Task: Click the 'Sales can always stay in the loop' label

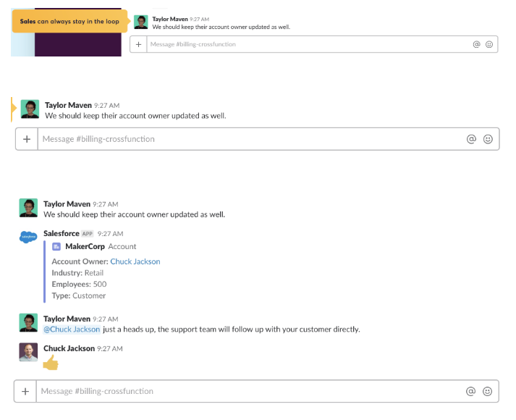Action: (x=69, y=22)
